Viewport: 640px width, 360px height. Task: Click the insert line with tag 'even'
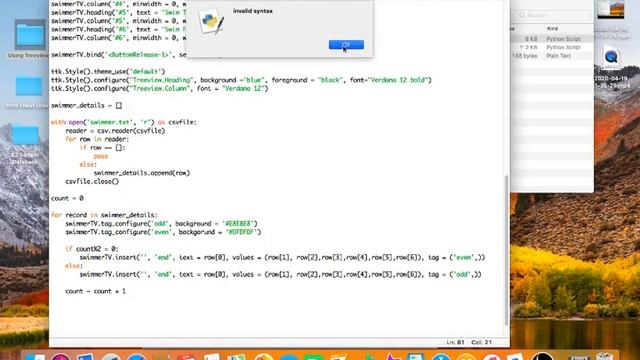point(282,258)
